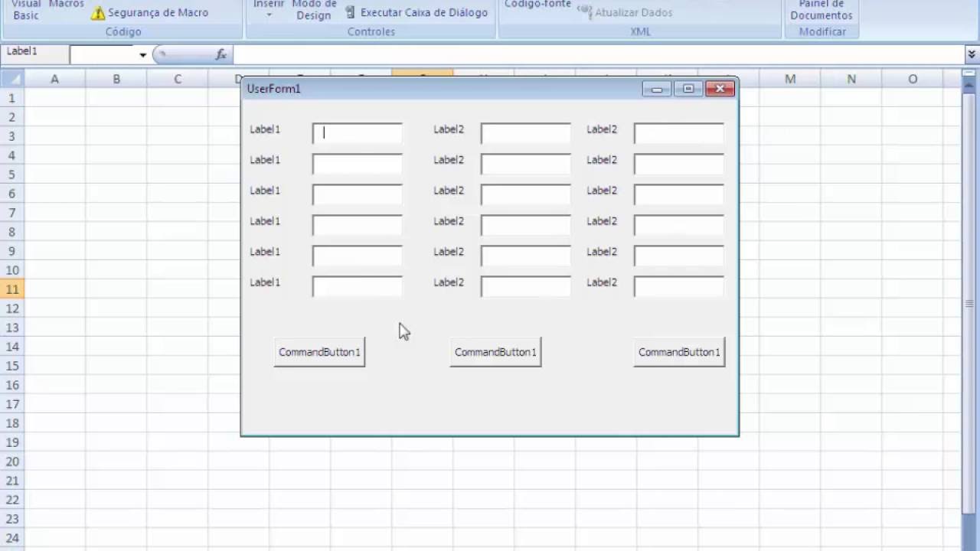980x551 pixels.
Task: Click the top text box in the rightmost column
Action: point(679,133)
